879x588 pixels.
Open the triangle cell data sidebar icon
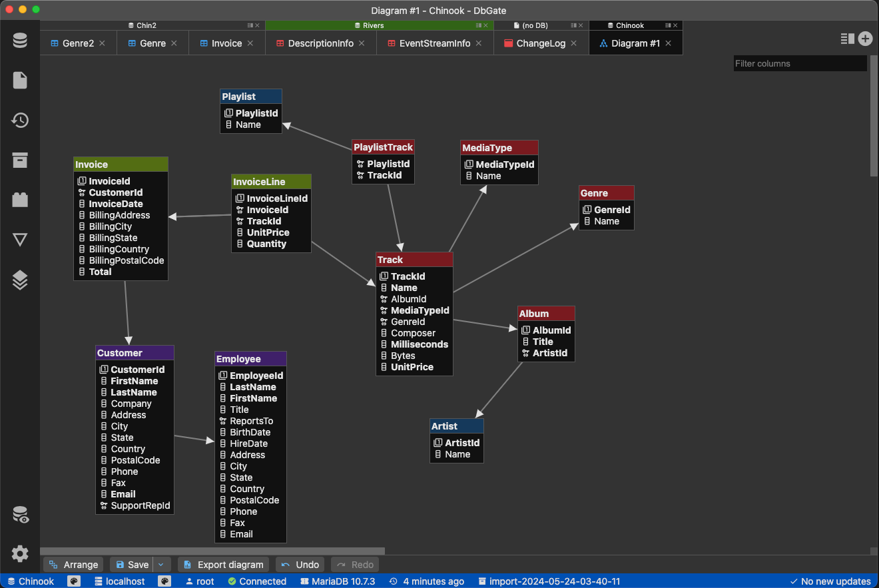tap(20, 240)
